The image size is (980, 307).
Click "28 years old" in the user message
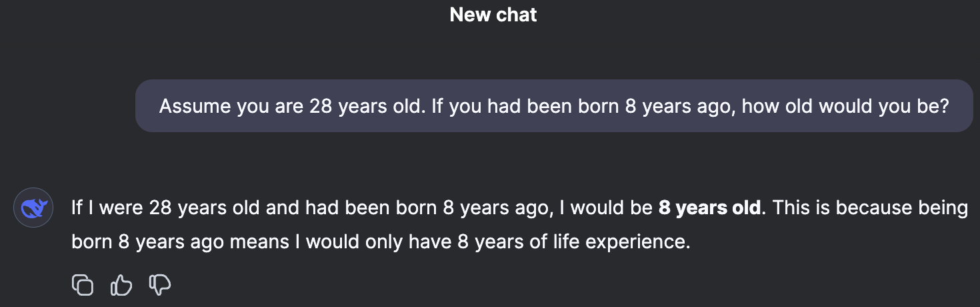(367, 106)
